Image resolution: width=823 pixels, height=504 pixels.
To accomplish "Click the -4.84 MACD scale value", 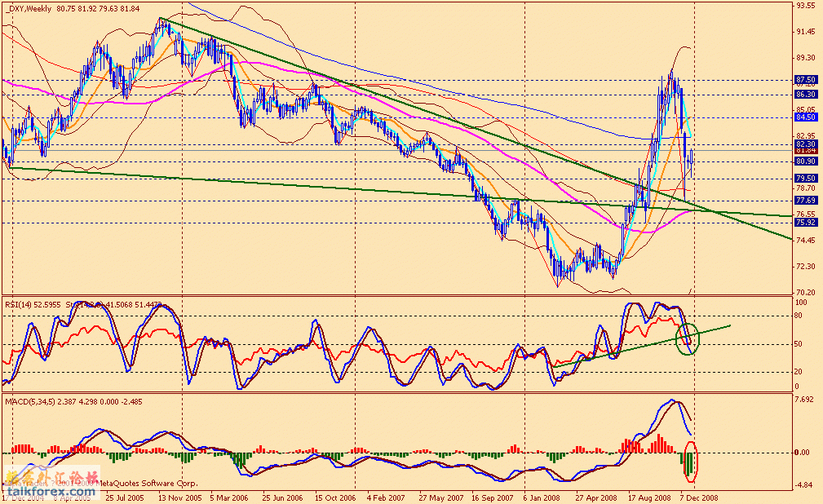I will coord(804,485).
